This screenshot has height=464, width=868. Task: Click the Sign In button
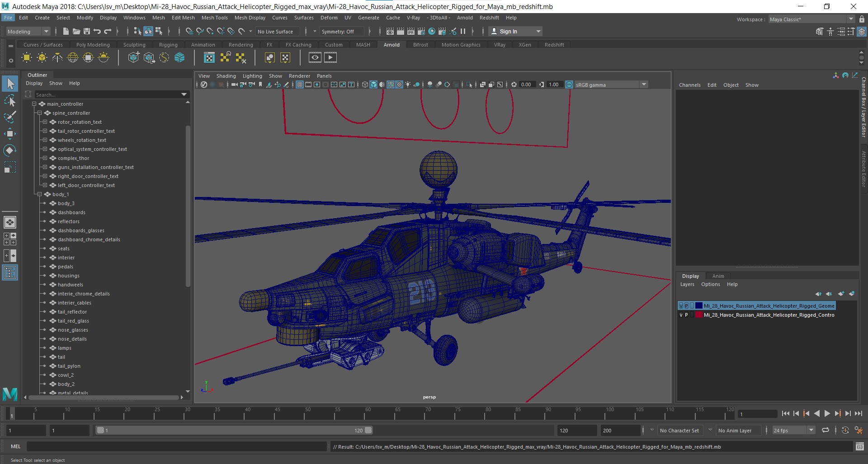point(515,31)
